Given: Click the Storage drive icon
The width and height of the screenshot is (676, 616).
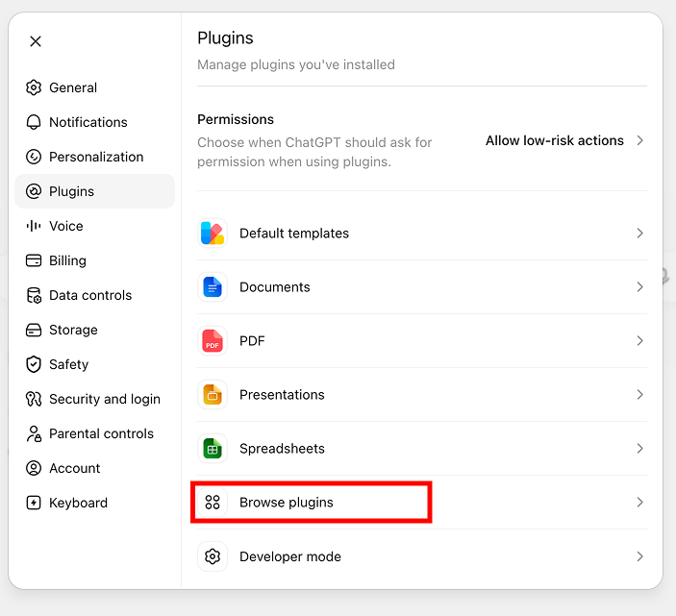Looking at the screenshot, I should tap(34, 330).
